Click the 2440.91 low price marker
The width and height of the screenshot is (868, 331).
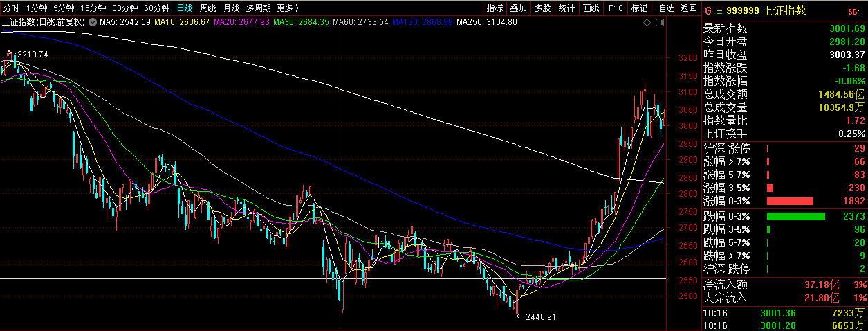point(541,316)
